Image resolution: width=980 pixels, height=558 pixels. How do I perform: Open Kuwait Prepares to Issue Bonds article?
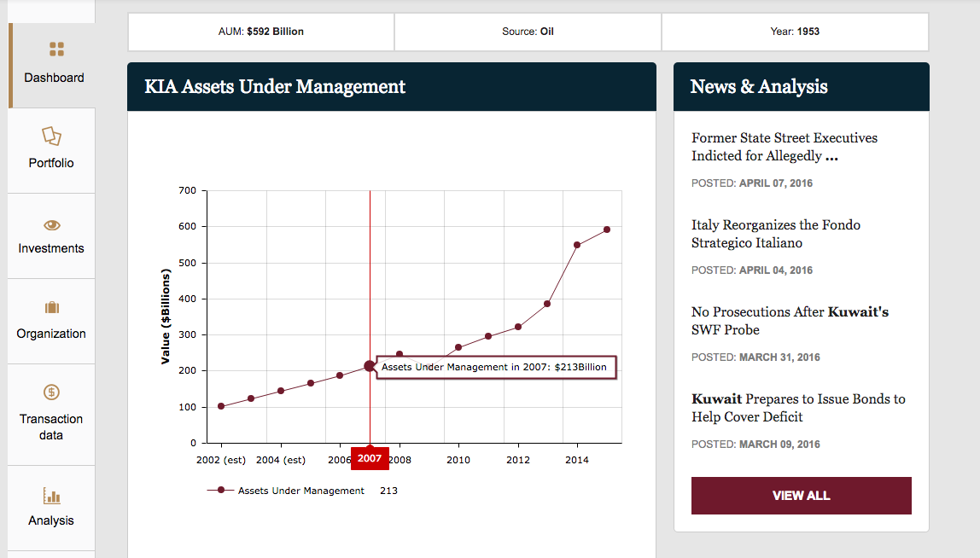(798, 408)
